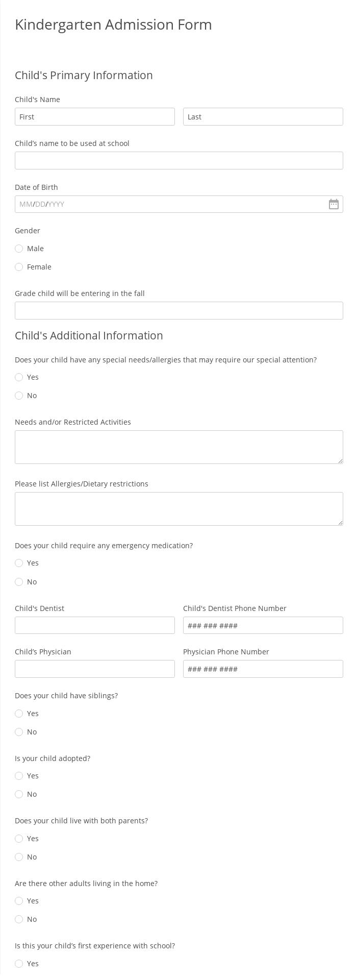The width and height of the screenshot is (357, 980).
Task: Click the MM/DD/YYYY date field
Action: click(153, 204)
